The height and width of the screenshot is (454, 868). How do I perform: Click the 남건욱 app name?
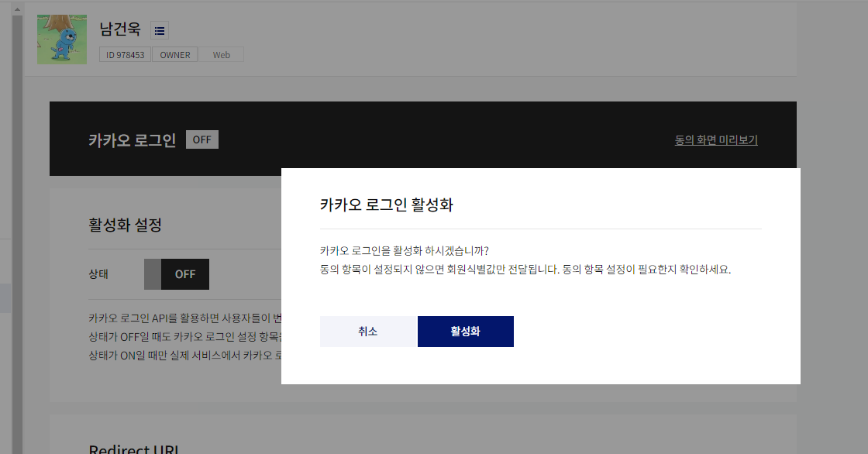point(120,29)
